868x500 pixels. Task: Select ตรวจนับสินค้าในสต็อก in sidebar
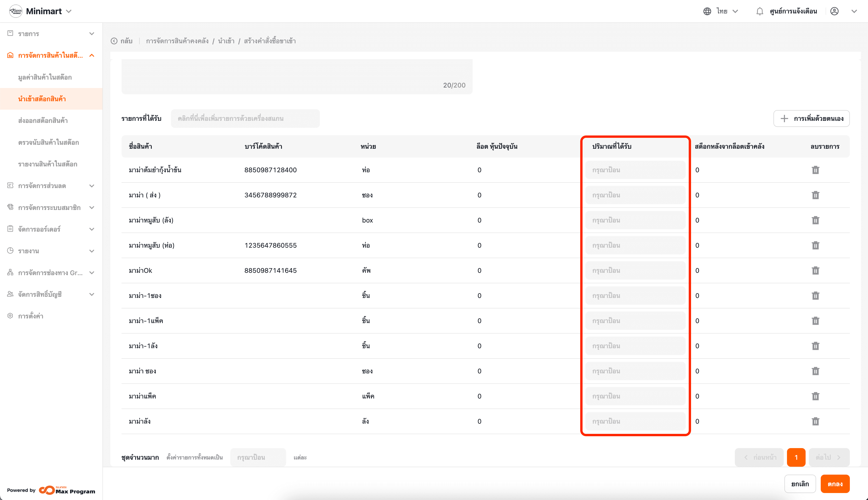click(48, 142)
